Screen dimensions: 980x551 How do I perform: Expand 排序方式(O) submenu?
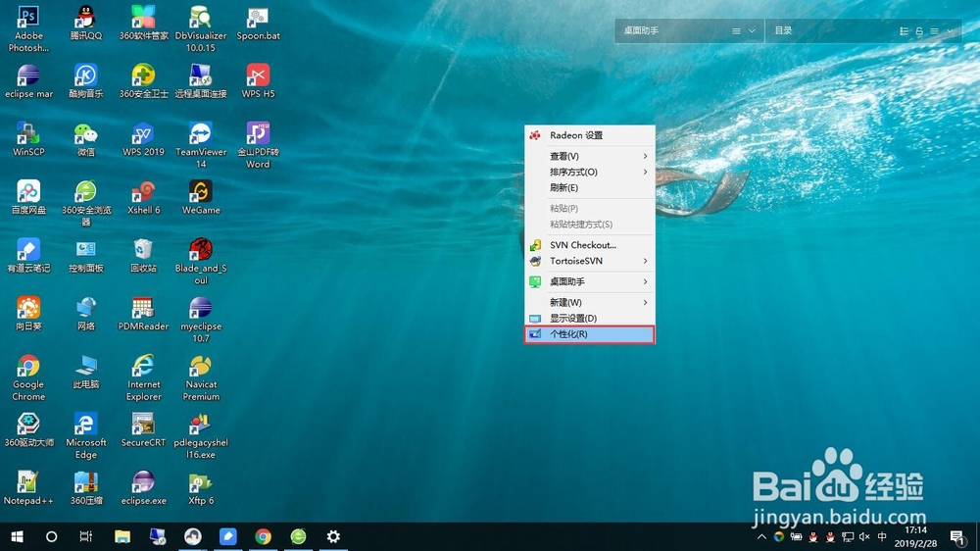[x=589, y=172]
